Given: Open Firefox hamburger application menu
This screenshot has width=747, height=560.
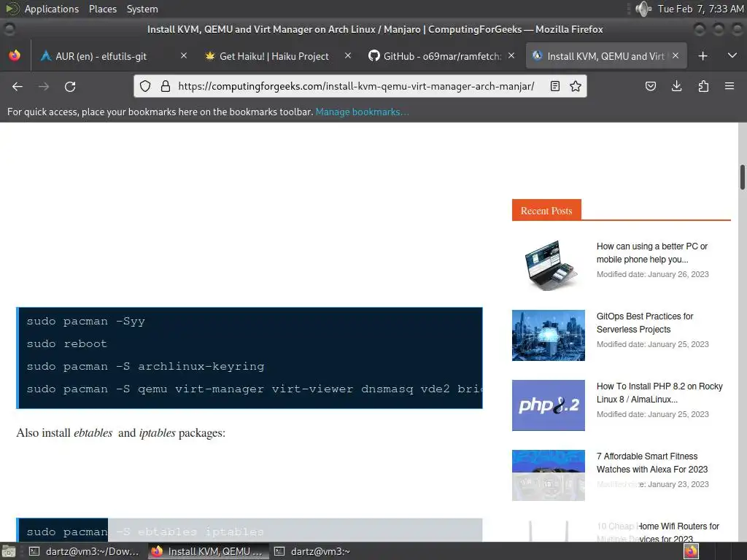Looking at the screenshot, I should (x=729, y=86).
